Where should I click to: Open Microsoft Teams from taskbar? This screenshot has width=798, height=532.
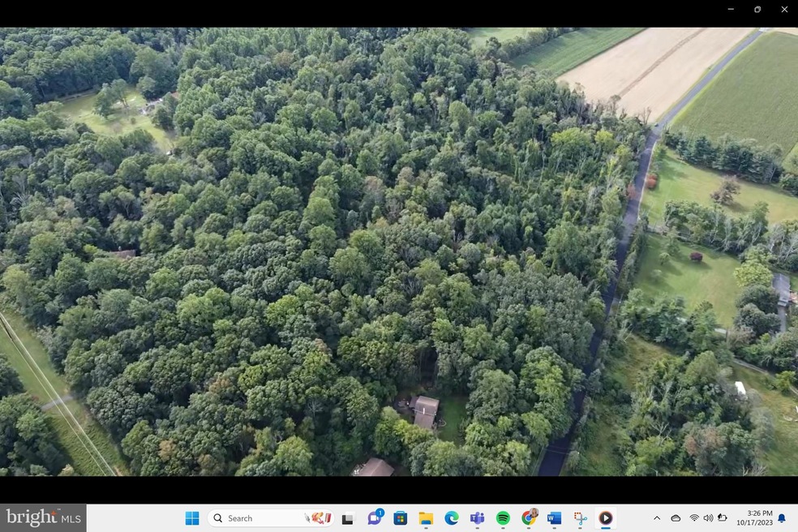click(478, 518)
